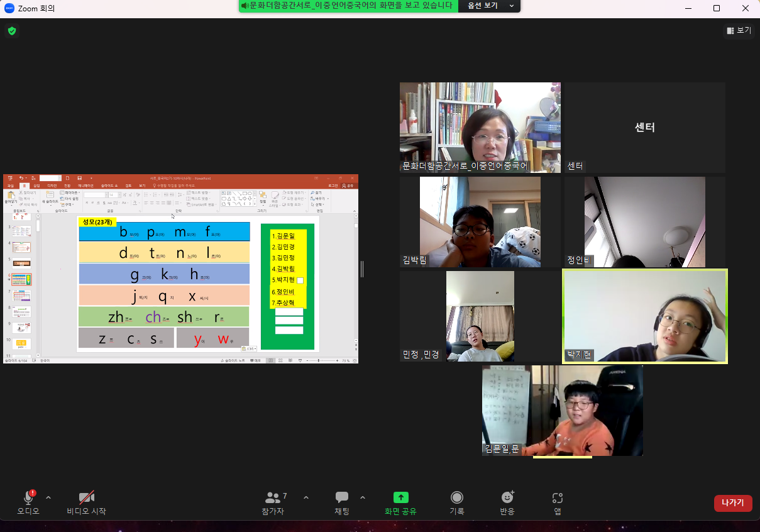Screen dimensions: 760x532
Task: Open the Reactions menu
Action: pyautogui.click(x=507, y=497)
